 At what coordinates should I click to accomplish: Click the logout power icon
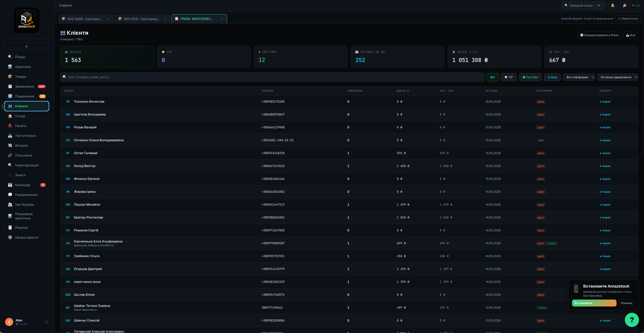46,322
